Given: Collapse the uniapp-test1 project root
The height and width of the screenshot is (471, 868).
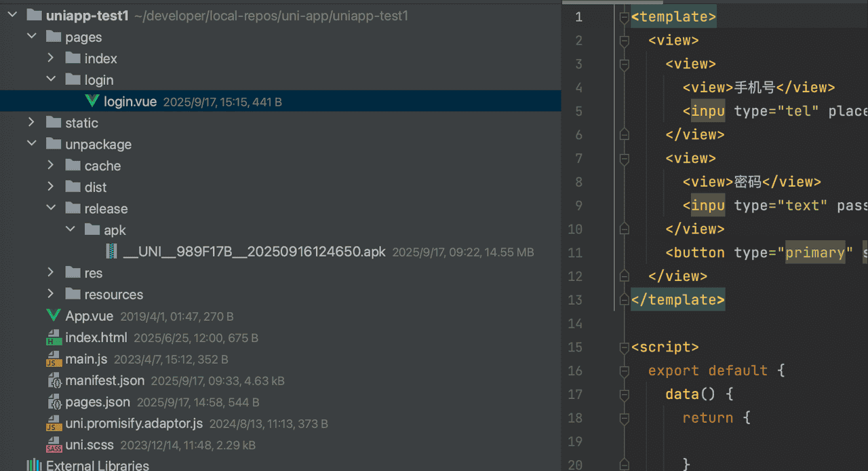Looking at the screenshot, I should (x=12, y=16).
